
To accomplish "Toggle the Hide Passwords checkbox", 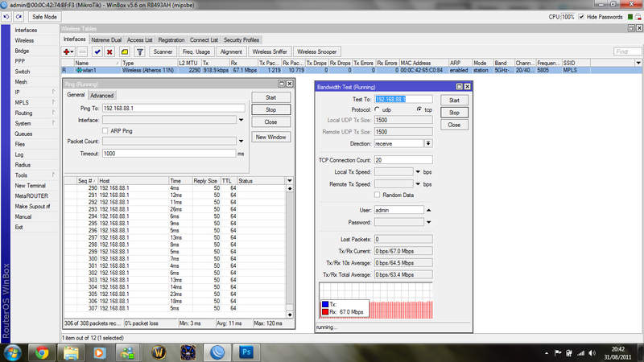I will click(x=581, y=16).
